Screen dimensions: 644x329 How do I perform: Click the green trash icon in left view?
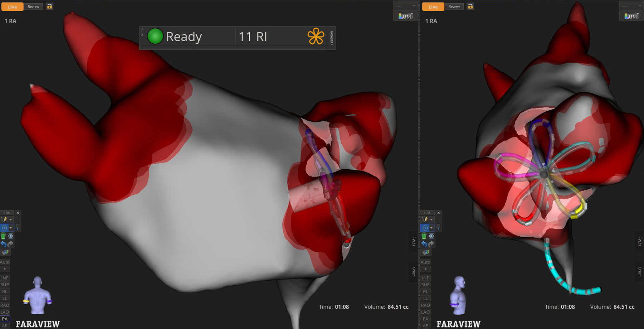pos(3,236)
